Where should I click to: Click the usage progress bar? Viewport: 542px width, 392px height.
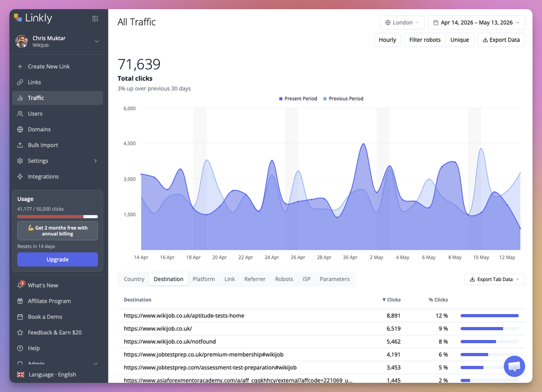[57, 217]
